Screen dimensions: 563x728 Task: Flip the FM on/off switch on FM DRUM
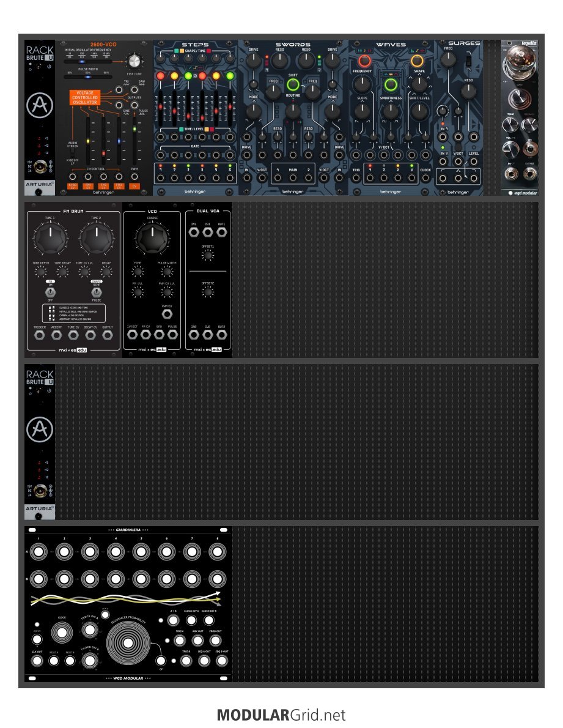coord(50,292)
